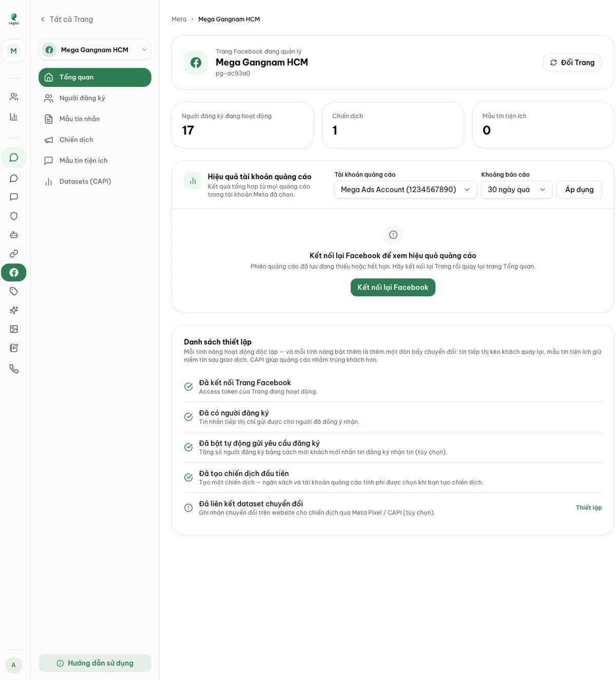Click the warning circle above the reconnect message

coord(393,235)
